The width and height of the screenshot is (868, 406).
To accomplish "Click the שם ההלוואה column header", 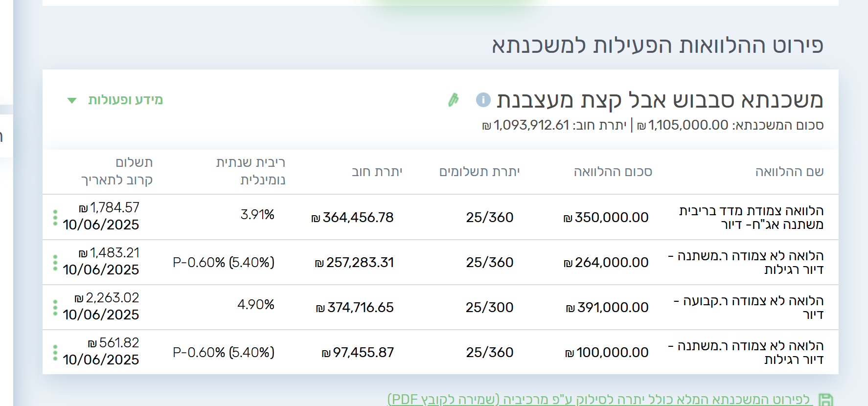I will pos(789,172).
